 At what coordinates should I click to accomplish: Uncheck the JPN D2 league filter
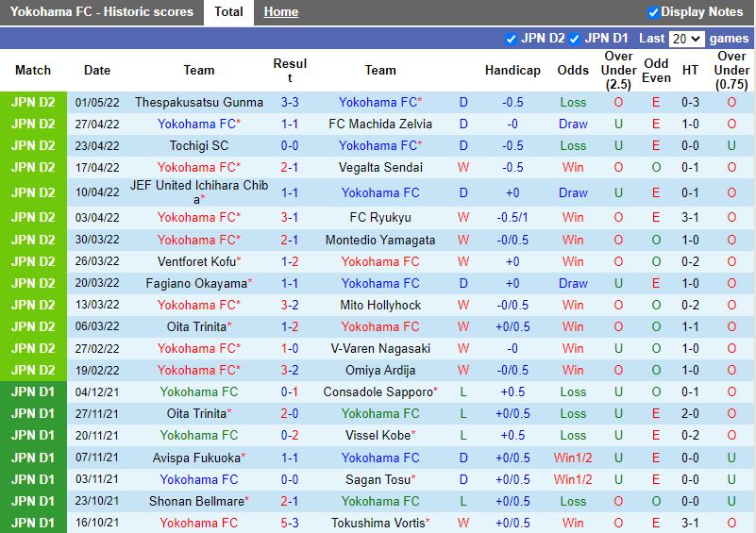click(511, 39)
